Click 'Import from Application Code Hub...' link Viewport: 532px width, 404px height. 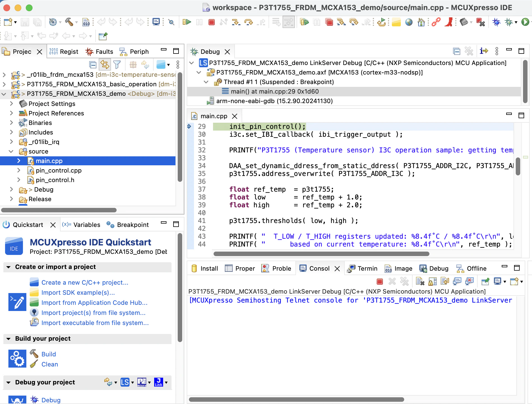94,303
